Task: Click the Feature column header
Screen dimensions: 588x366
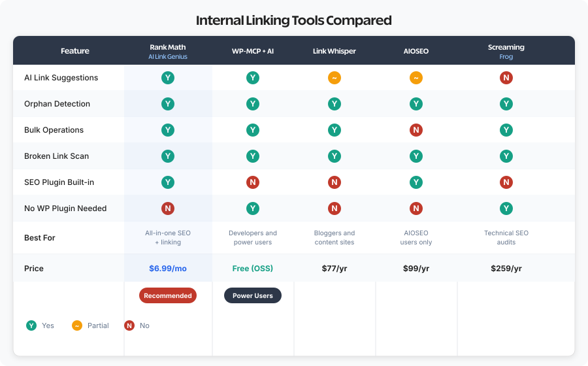Action: click(75, 50)
